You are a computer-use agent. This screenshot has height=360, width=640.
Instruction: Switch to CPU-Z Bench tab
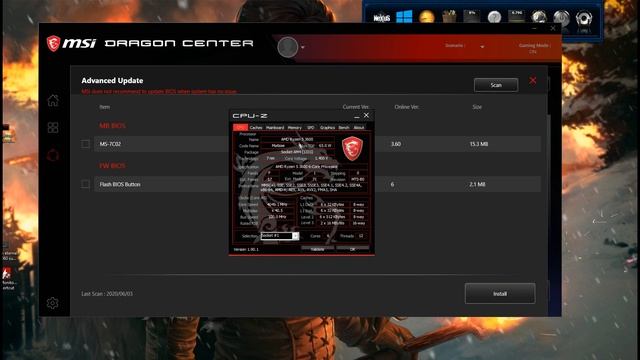[344, 128]
